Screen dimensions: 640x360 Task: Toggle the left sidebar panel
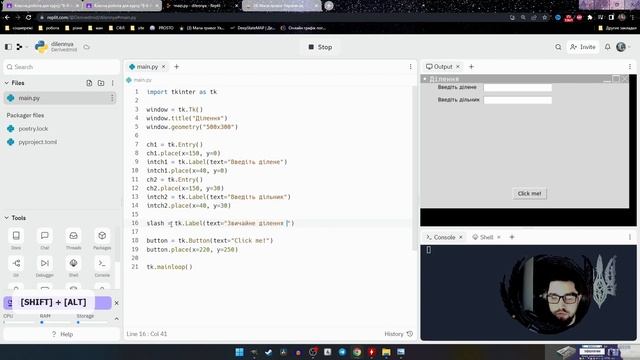click(8, 47)
